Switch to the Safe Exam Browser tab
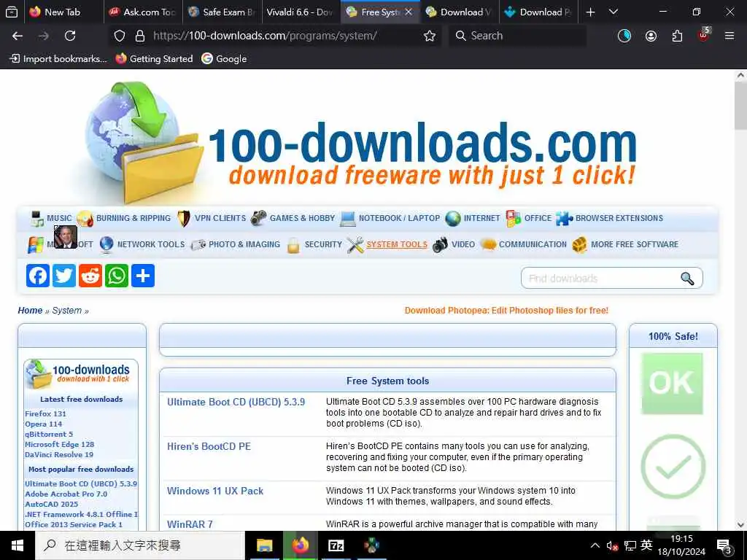This screenshot has width=747, height=560. tap(222, 12)
